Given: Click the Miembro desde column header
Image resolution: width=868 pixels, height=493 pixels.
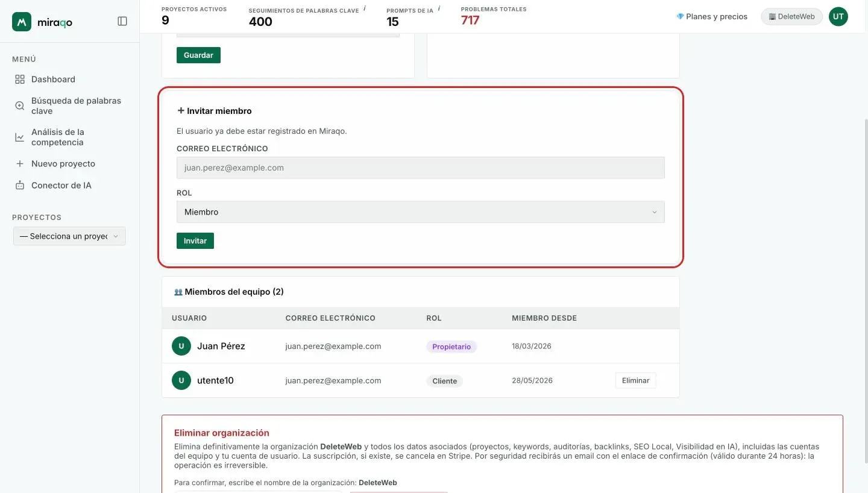Looking at the screenshot, I should (x=544, y=318).
